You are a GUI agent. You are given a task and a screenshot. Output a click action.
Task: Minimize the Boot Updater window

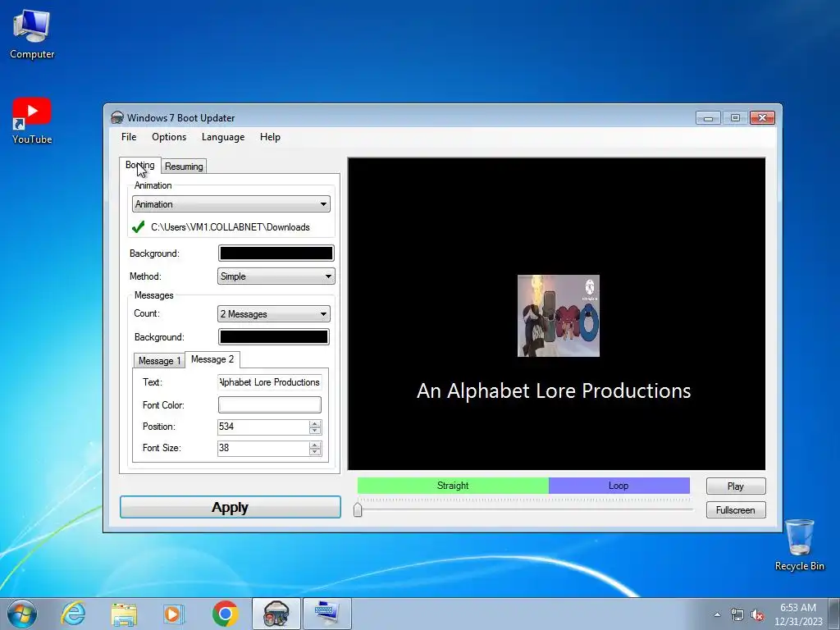tap(708, 117)
